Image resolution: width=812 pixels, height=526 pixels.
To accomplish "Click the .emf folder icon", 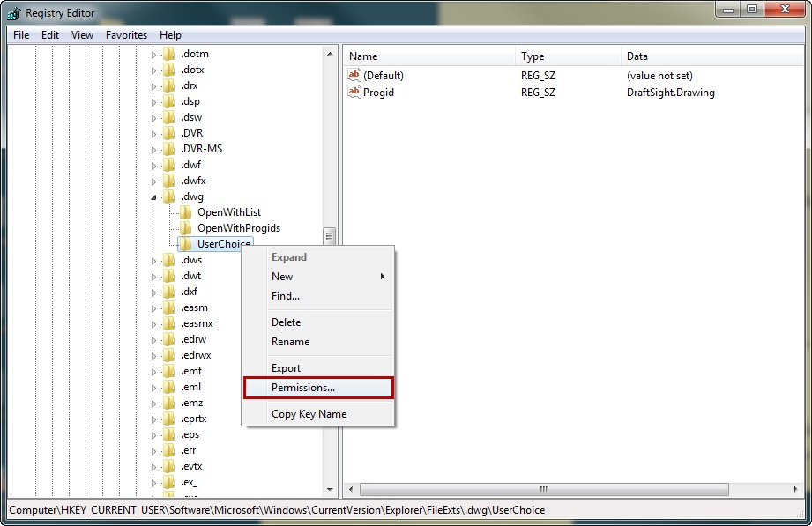I will coord(168,371).
